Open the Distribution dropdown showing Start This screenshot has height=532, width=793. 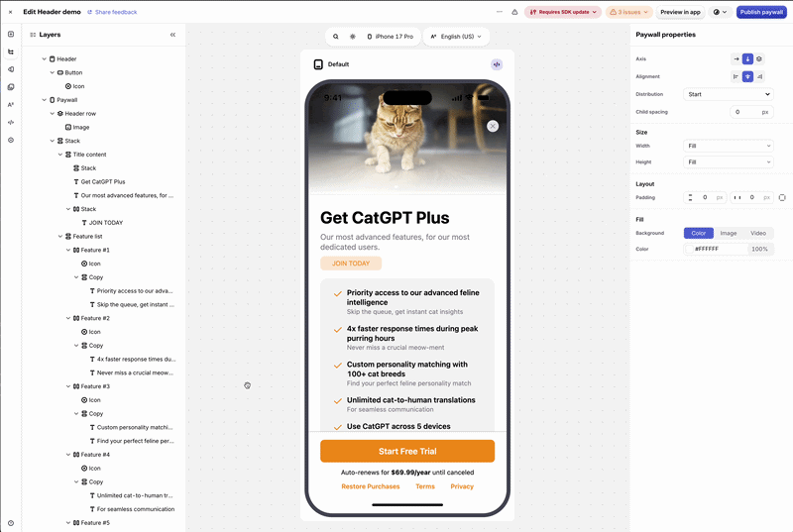729,94
